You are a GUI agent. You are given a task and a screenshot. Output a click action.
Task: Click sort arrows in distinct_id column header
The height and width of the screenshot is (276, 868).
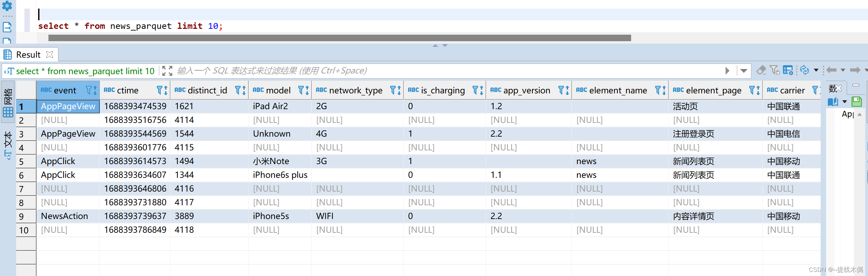[x=244, y=90]
